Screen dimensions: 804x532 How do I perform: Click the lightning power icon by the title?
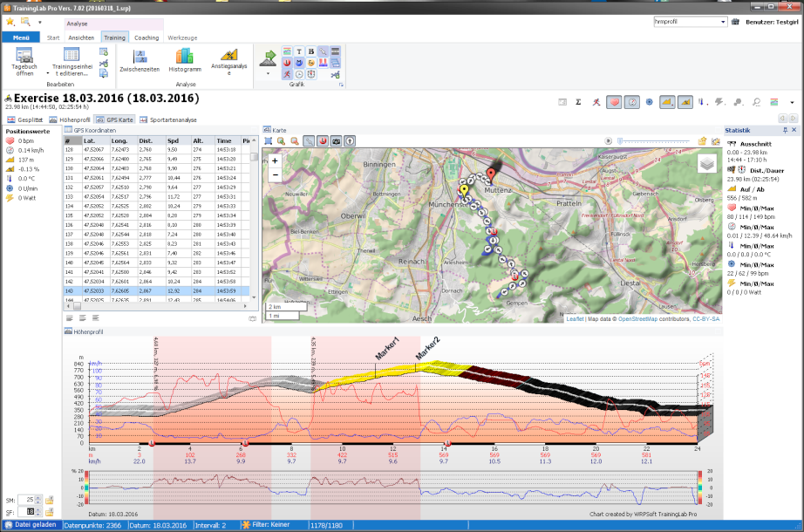coord(719,102)
